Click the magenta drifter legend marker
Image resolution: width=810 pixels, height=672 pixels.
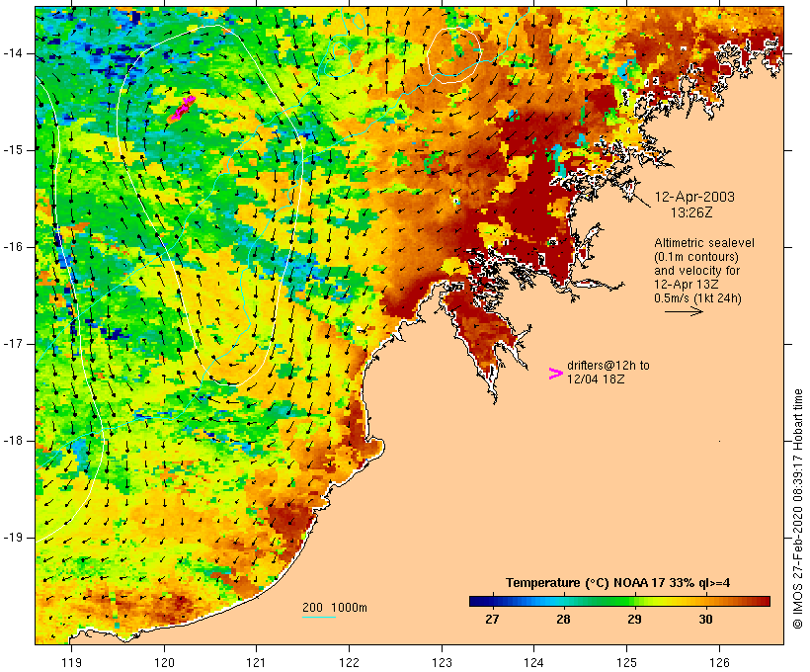(556, 374)
